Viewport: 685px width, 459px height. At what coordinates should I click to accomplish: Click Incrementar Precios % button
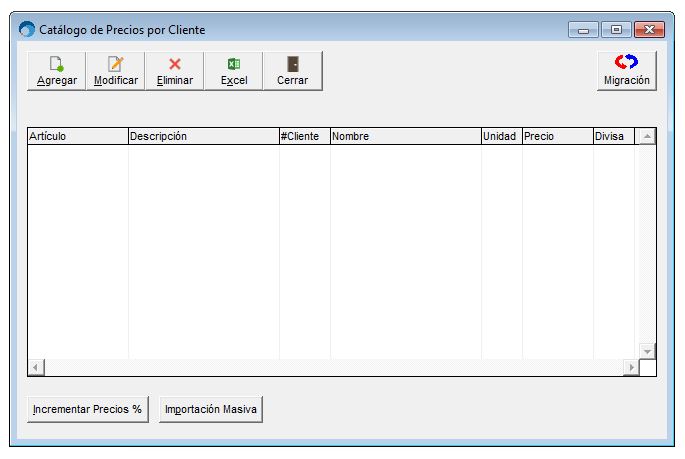pyautogui.click(x=87, y=409)
